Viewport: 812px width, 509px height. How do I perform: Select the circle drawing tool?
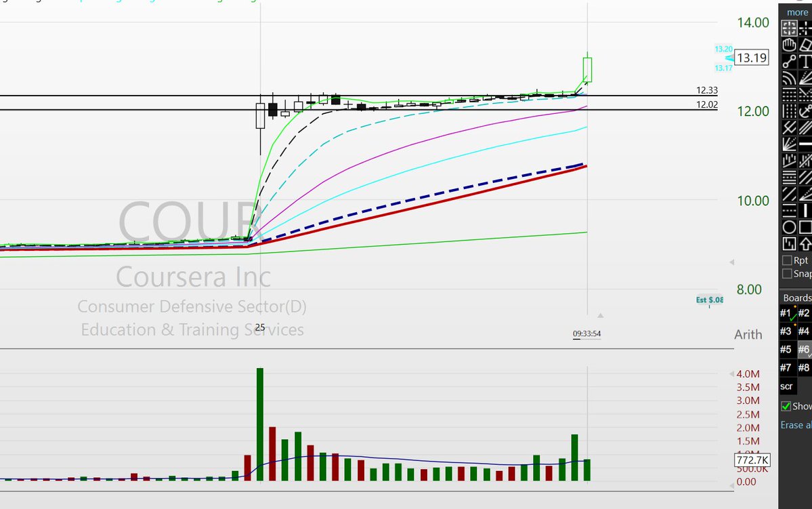[789, 227]
